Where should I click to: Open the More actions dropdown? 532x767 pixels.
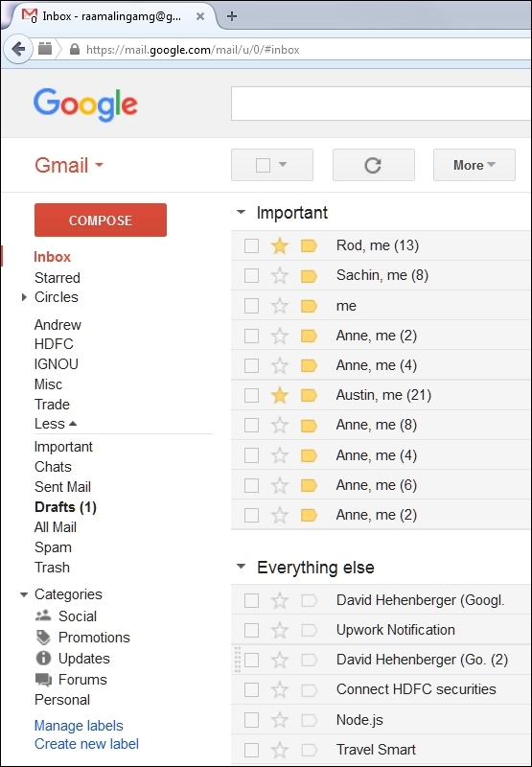tap(474, 165)
